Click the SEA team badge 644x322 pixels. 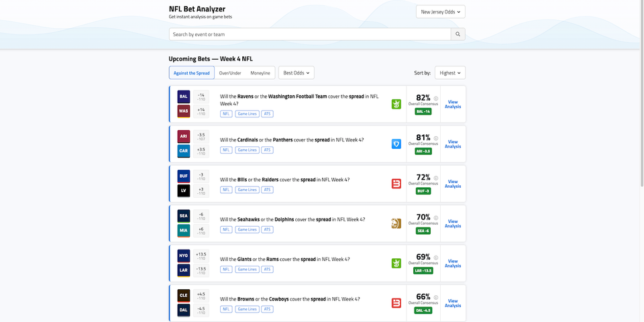point(184,216)
